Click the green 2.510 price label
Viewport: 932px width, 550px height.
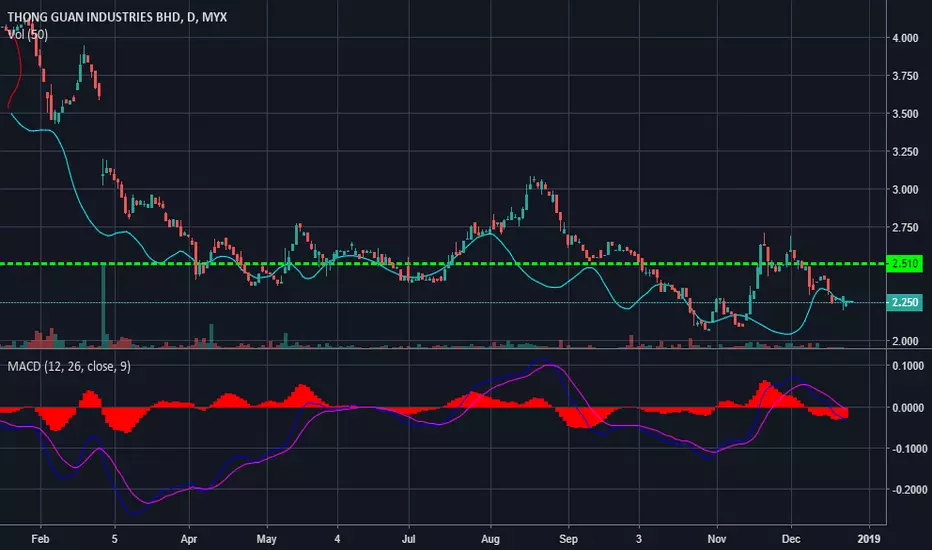click(x=905, y=263)
